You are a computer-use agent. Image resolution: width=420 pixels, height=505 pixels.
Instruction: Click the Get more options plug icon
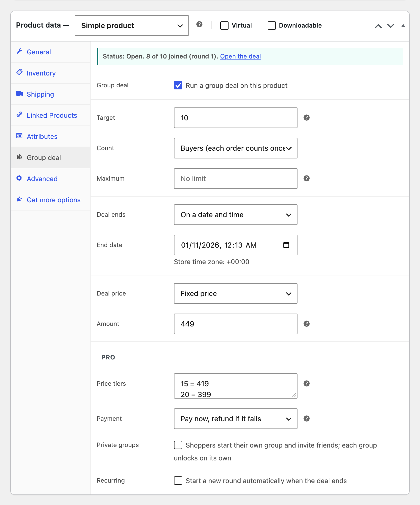19,199
